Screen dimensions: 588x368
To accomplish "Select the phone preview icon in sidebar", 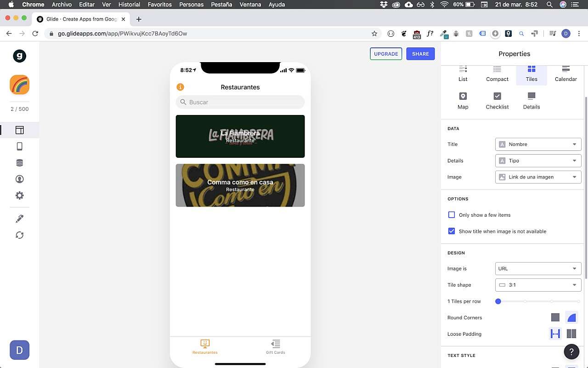I will [x=19, y=146].
